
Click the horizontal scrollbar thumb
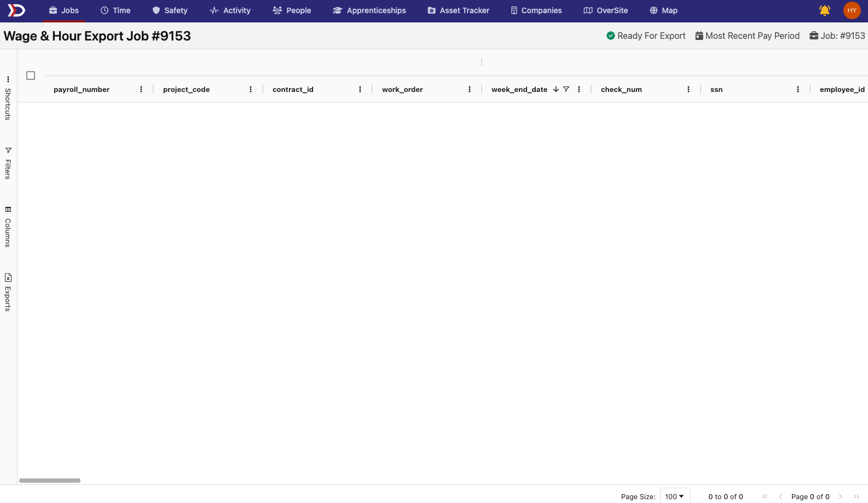(50, 481)
